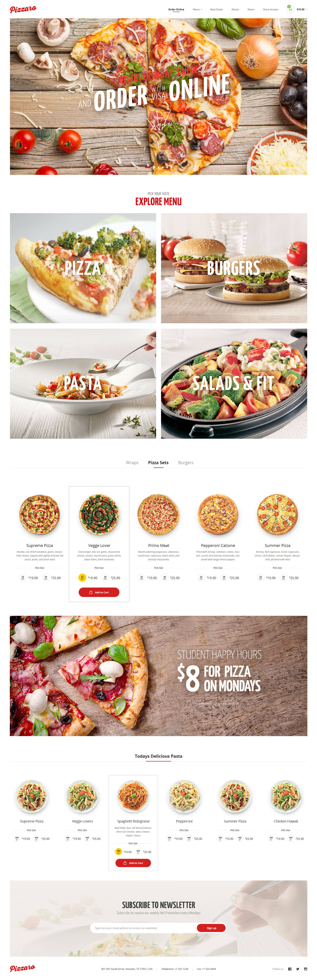Expand the Menu dropdown in navigation

tap(197, 9)
